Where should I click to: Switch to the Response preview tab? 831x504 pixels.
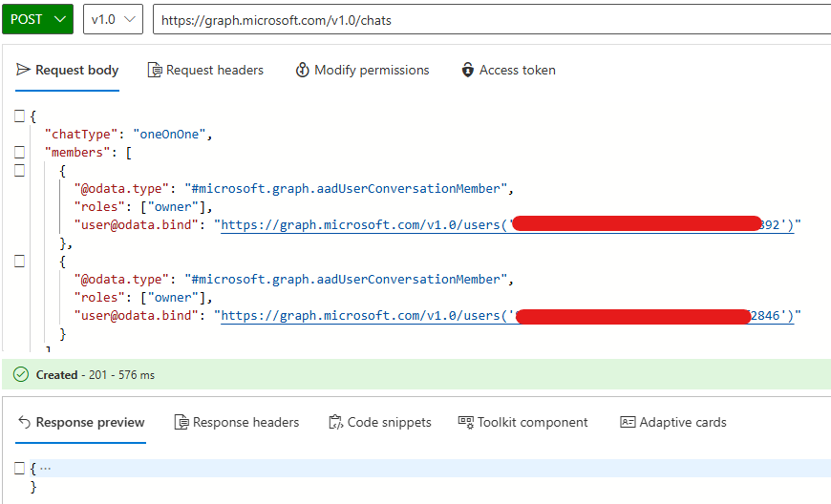coord(80,423)
